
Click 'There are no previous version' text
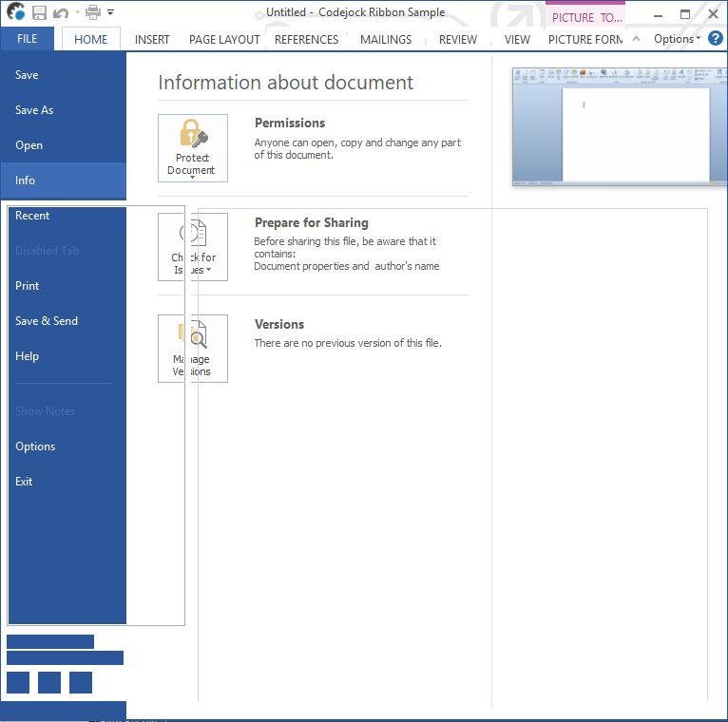pos(348,343)
